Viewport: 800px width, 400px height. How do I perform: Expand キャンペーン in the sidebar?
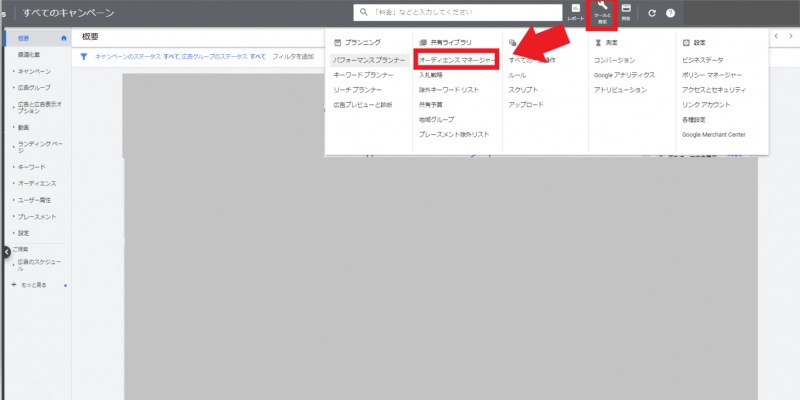click(x=14, y=71)
